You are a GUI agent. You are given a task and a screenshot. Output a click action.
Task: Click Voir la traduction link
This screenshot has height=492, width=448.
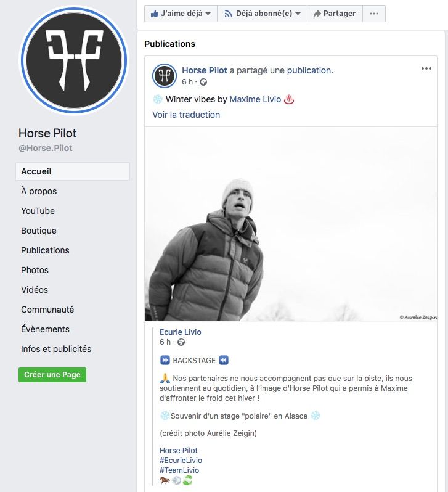click(x=186, y=115)
